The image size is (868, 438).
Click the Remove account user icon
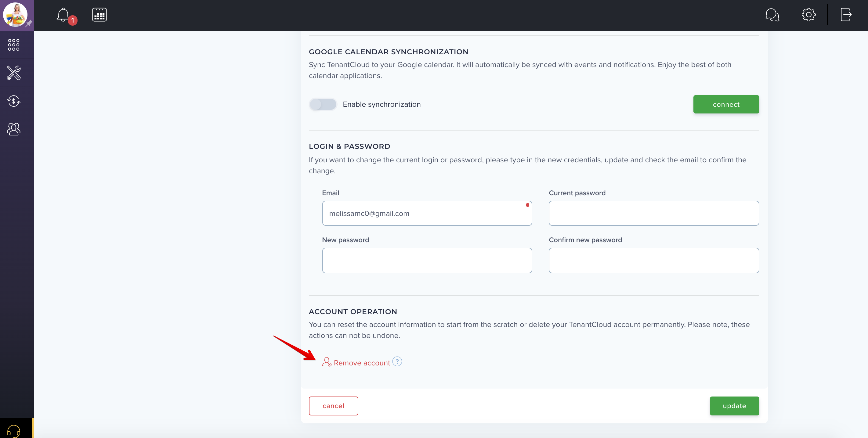(327, 362)
